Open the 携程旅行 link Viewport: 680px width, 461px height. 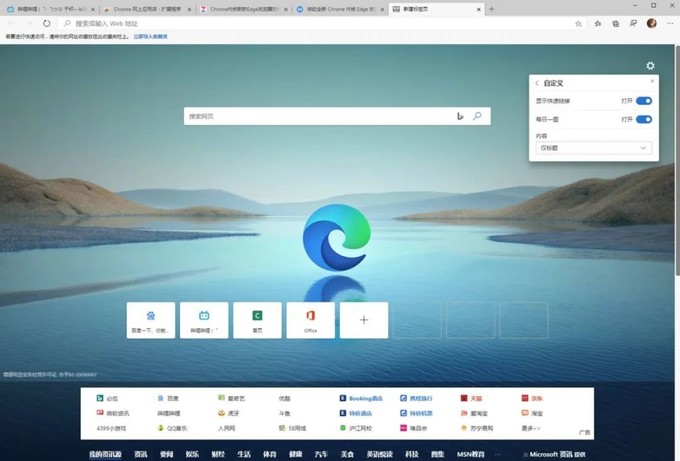(416, 398)
